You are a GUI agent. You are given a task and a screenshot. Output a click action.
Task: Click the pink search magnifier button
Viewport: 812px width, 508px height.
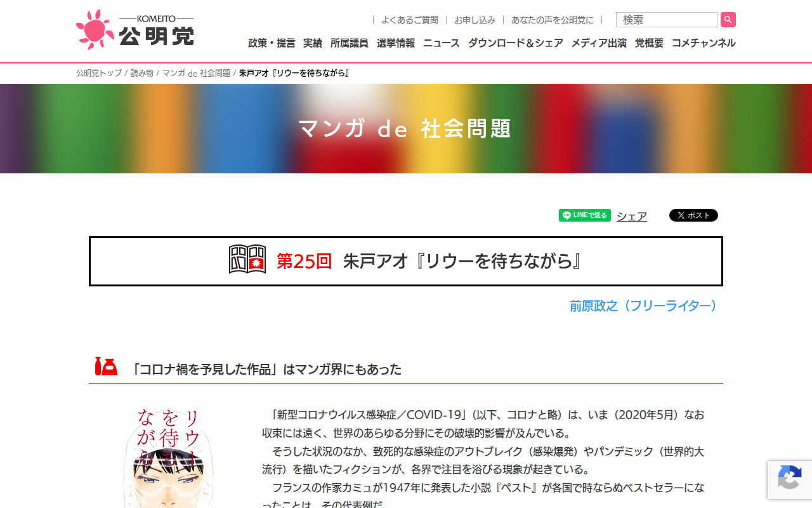click(x=728, y=20)
